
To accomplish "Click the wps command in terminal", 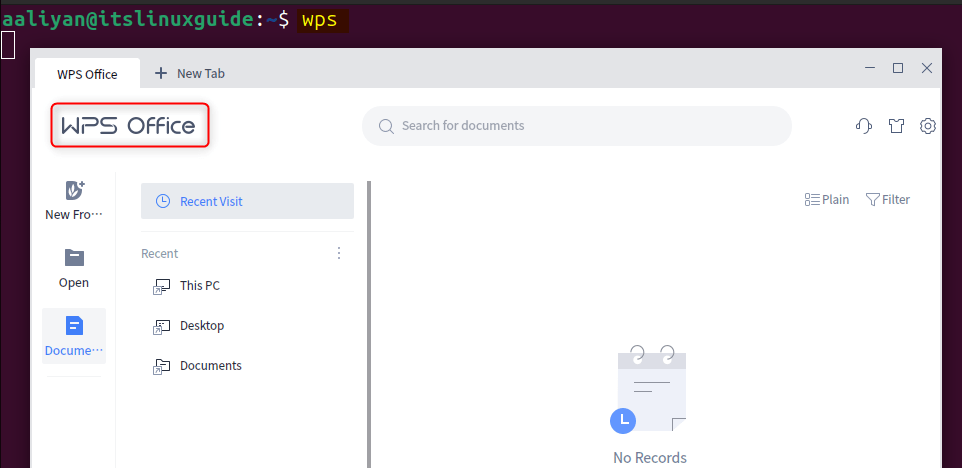I will (320, 20).
